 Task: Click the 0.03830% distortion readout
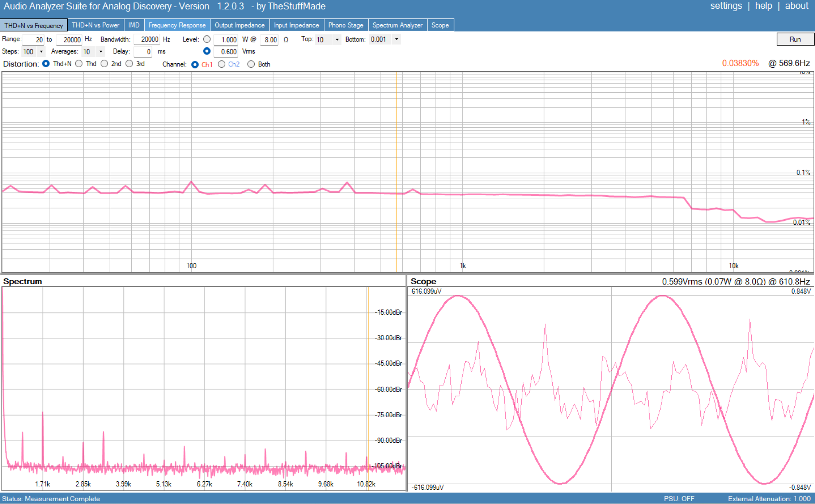[740, 63]
